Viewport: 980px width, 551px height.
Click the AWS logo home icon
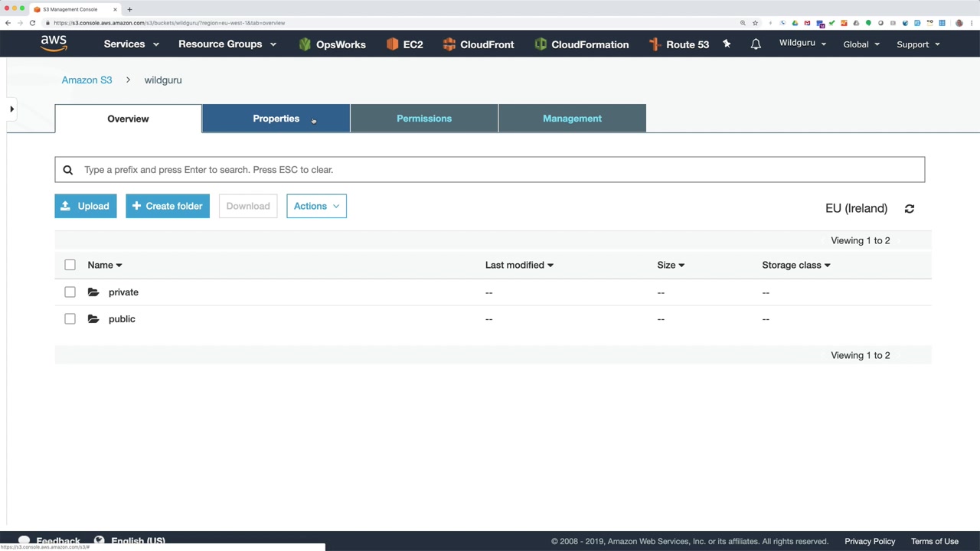point(54,44)
